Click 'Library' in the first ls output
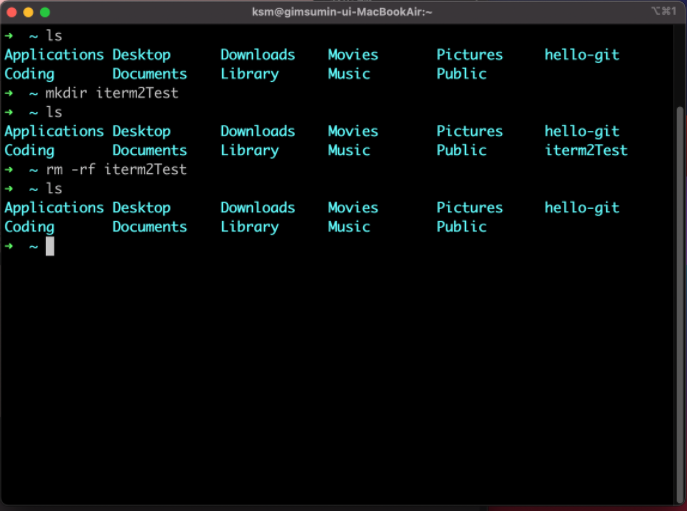687x511 pixels. click(250, 75)
